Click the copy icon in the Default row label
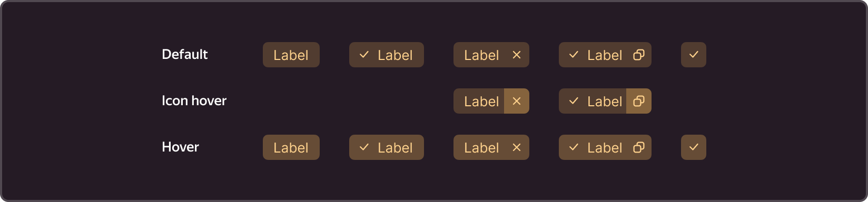 639,55
